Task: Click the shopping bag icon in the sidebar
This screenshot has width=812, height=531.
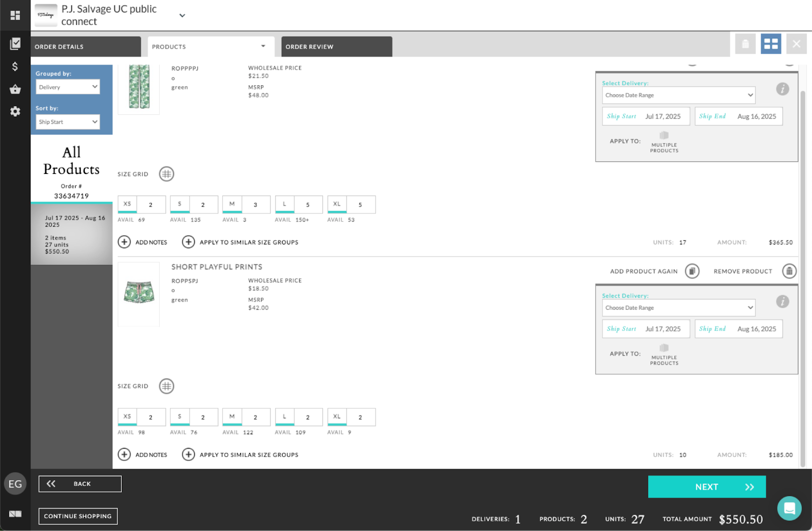Action: pos(15,89)
